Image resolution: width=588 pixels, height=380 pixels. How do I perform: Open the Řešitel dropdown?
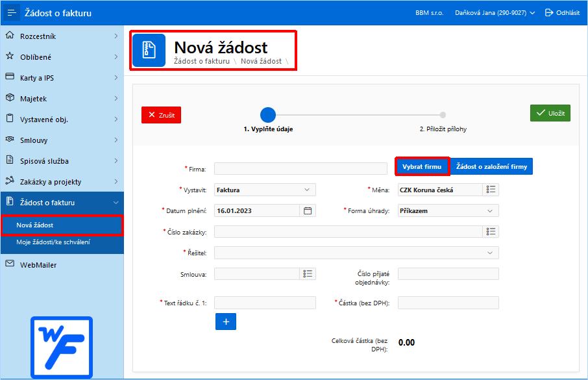click(356, 253)
